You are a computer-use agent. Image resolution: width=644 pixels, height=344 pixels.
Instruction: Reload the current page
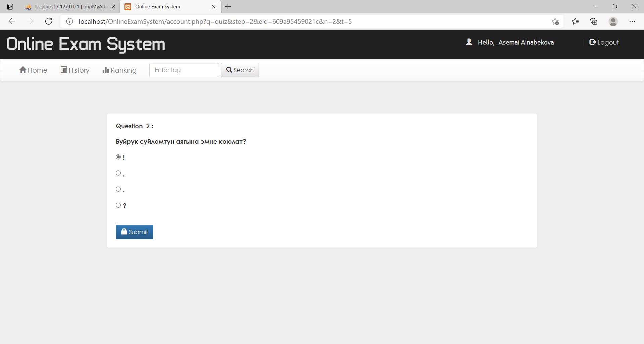tap(49, 21)
